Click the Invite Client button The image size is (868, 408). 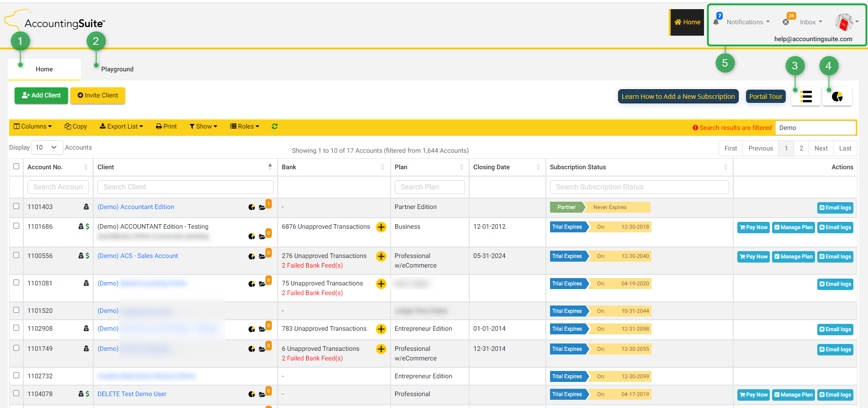(x=98, y=95)
